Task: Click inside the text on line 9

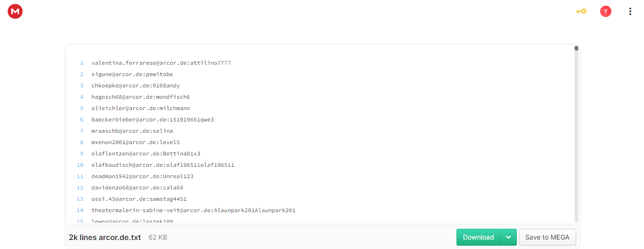Action: tap(146, 154)
